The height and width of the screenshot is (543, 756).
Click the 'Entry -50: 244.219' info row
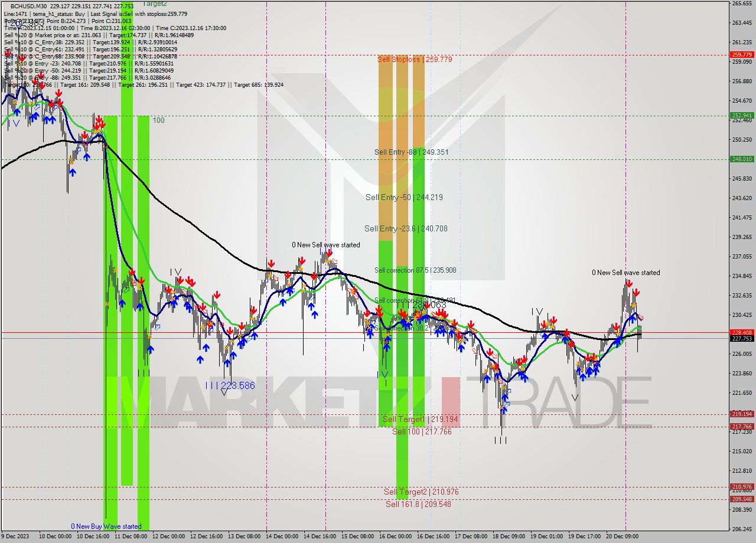click(x=89, y=70)
